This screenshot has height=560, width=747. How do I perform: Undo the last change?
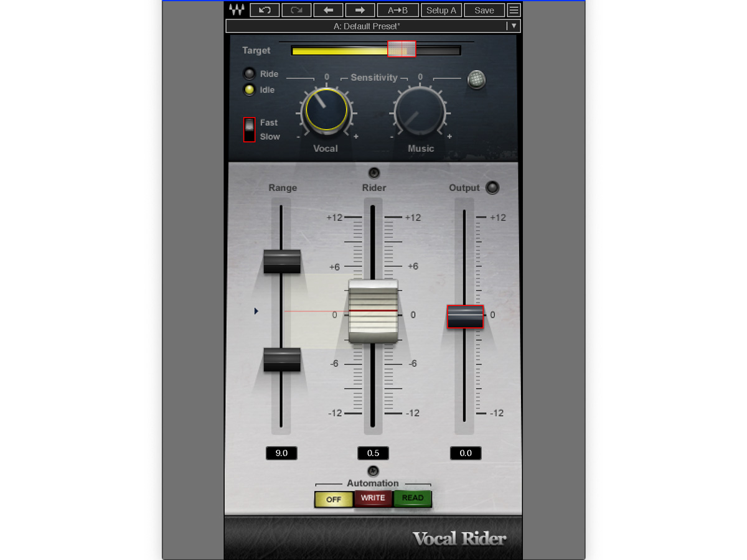click(x=265, y=10)
